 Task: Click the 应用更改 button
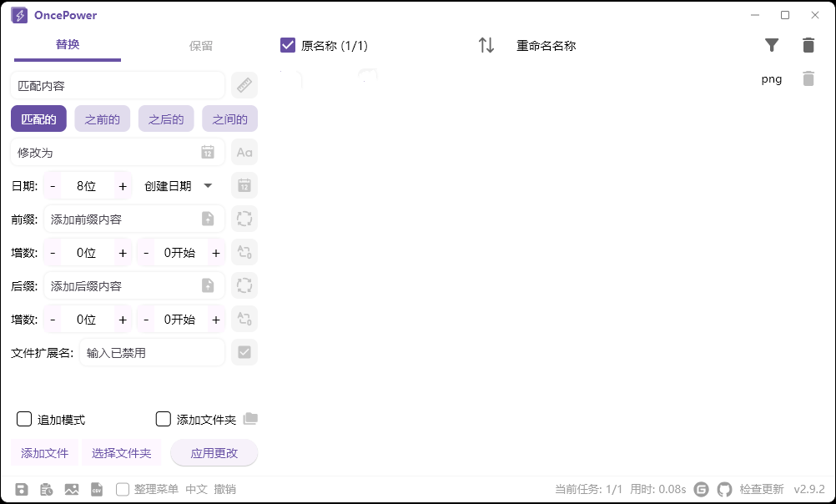tap(212, 452)
